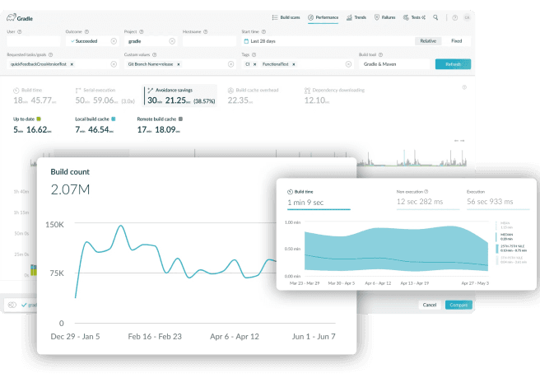
Task: Click the Build time clock icon in chart
Action: coord(290,191)
